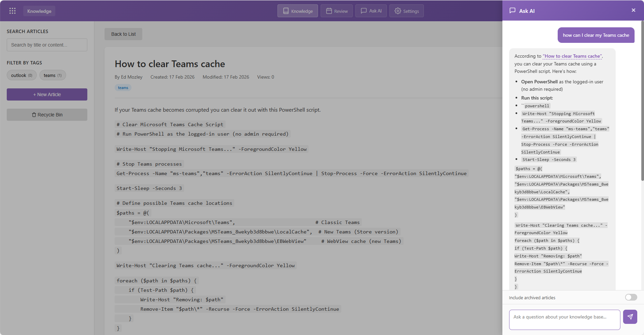644x335 pixels.
Task: Go Back to List
Action: [x=123, y=34]
